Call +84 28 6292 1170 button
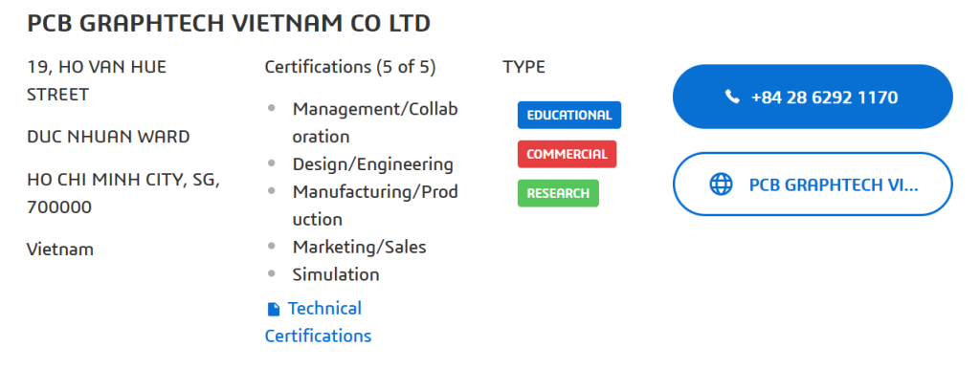The image size is (980, 391). tap(813, 97)
